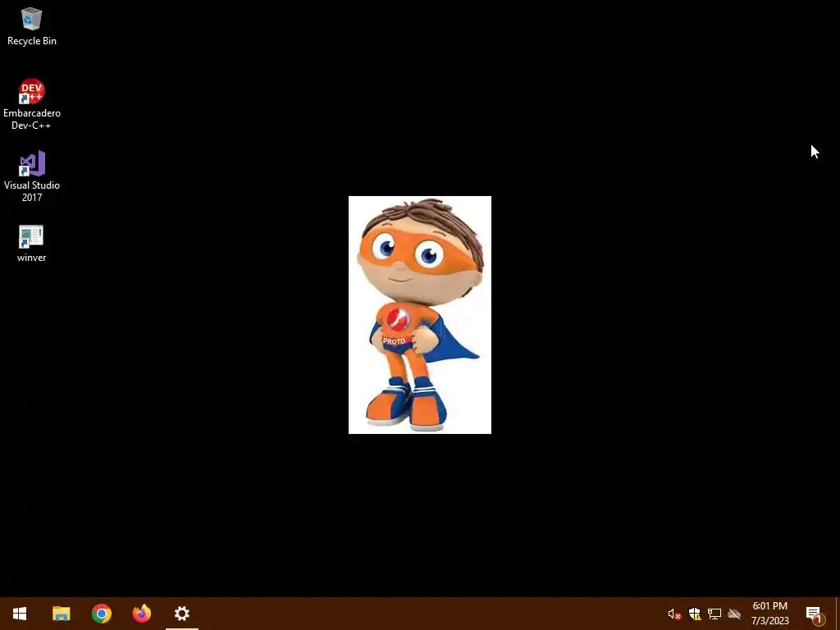Open Windows Security tray icon
The width and height of the screenshot is (840, 630).
[x=695, y=614]
